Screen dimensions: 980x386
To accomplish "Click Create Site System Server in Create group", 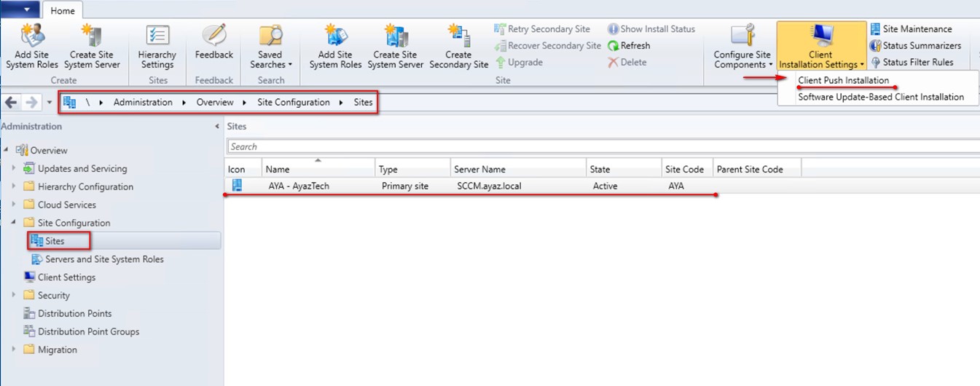I will 93,47.
